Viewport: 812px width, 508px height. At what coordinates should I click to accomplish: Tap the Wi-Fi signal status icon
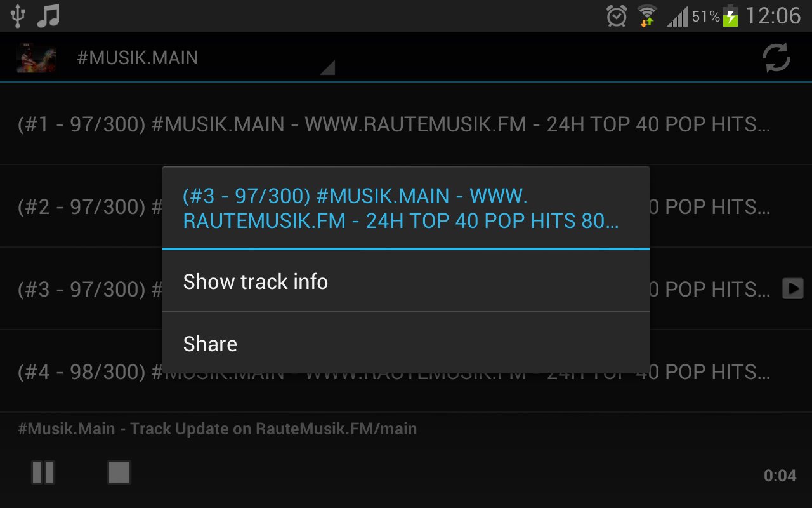647,16
